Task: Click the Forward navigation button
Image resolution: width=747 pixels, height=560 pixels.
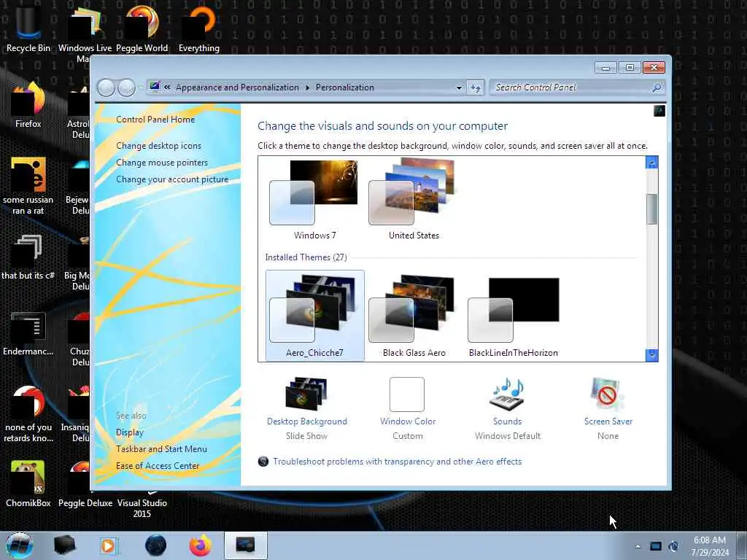Action: click(126, 87)
